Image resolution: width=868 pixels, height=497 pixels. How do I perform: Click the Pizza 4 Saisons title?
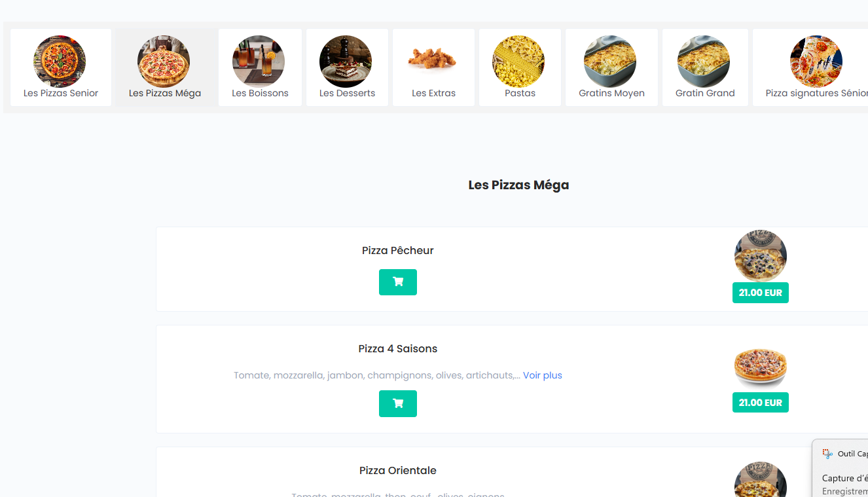(x=397, y=348)
